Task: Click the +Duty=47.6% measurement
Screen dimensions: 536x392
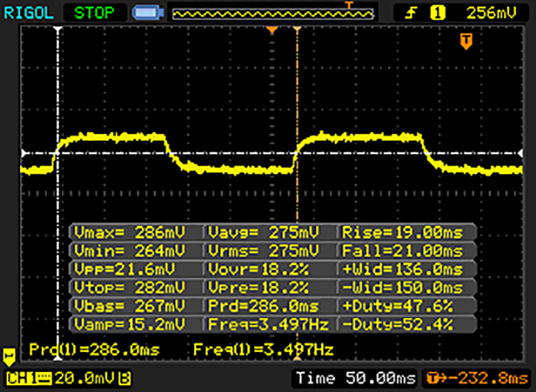Action: pos(398,306)
